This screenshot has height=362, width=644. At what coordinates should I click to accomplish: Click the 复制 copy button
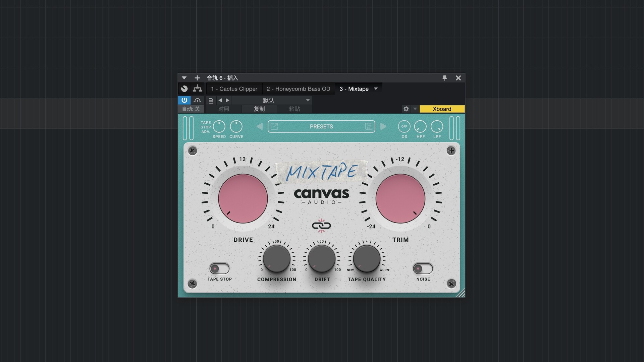259,109
